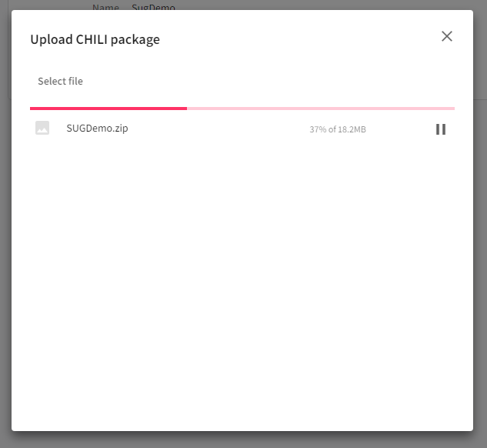Click dimmed backdrop above dialog near top-right
Image resolution: width=487 pixels, height=448 pixels.
(x=385, y=5)
